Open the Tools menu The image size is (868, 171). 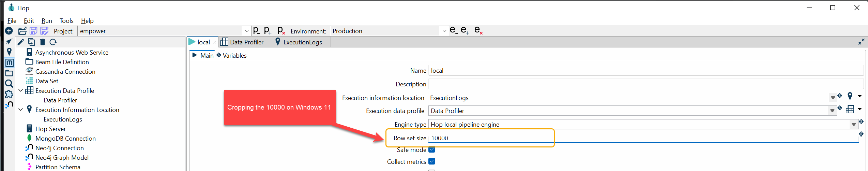pos(66,21)
